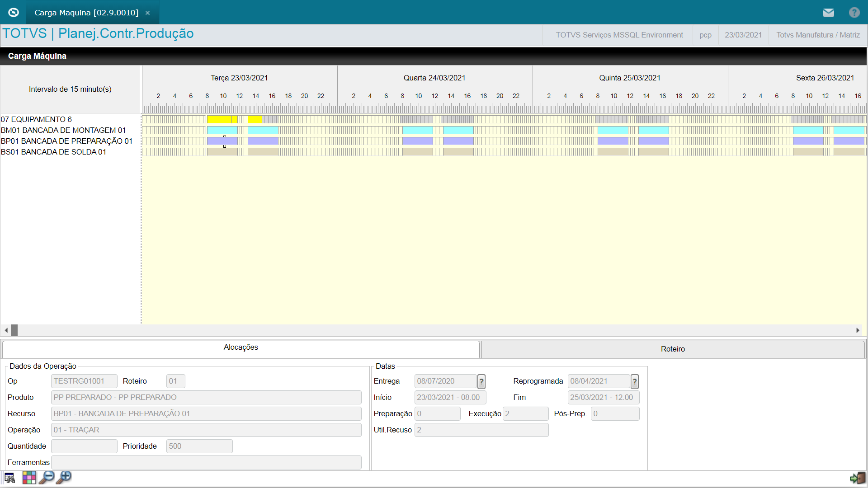This screenshot has height=488, width=868.
Task: Click the Prioridade field showing 500
Action: (199, 446)
